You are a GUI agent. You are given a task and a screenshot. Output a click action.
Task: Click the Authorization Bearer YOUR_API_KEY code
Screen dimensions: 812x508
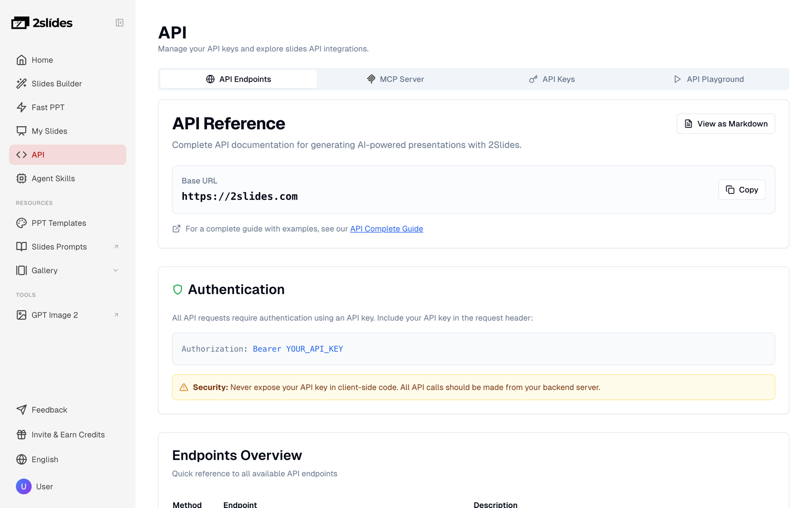[x=262, y=349]
